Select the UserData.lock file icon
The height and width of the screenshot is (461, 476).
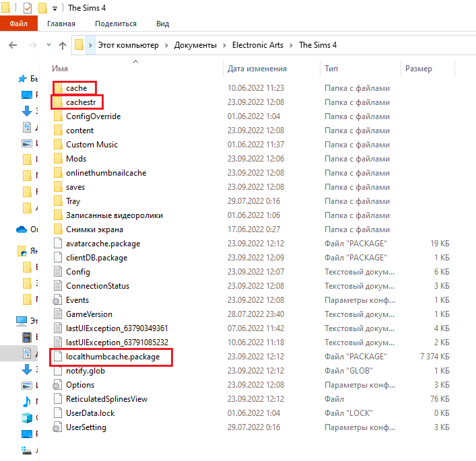(x=58, y=413)
